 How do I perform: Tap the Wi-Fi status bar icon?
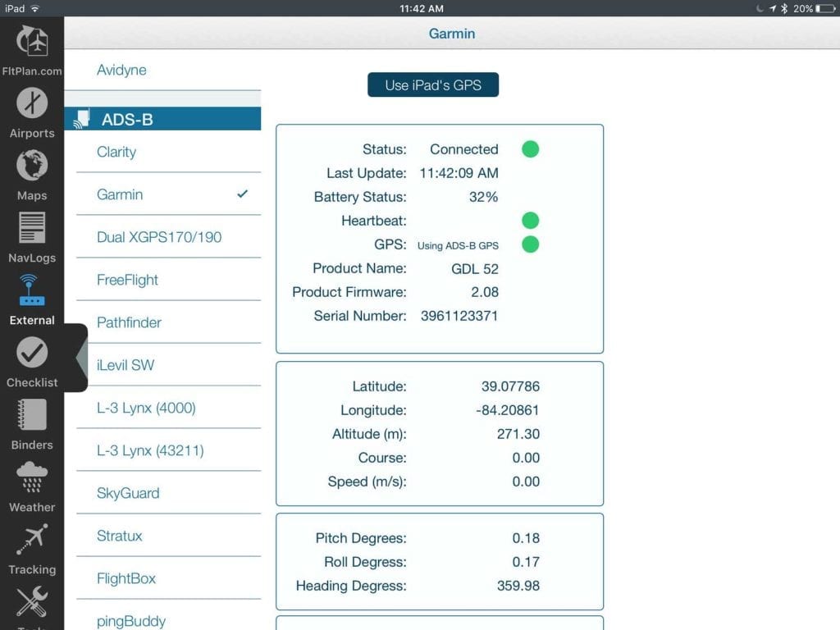pyautogui.click(x=34, y=8)
